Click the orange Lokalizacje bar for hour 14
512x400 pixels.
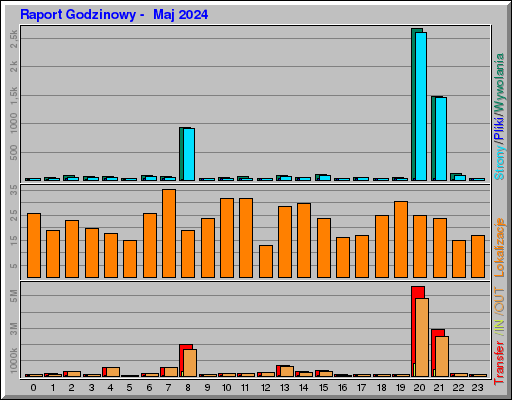pos(304,240)
